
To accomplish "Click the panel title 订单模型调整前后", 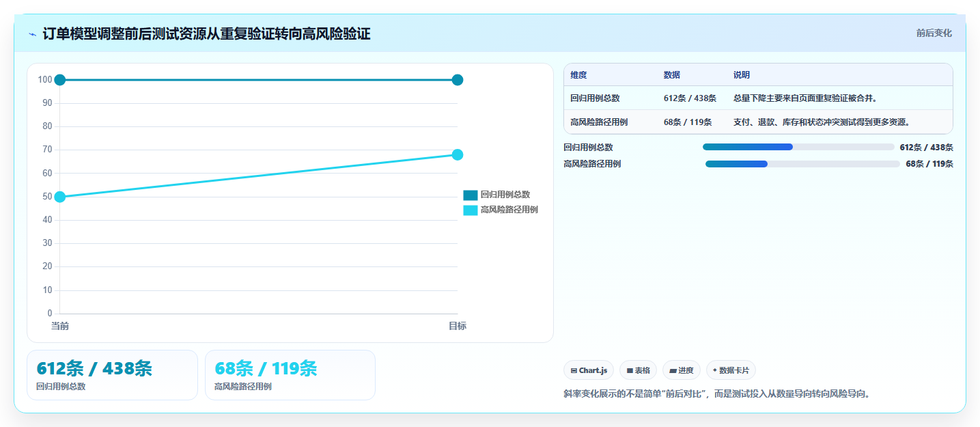I will coord(206,33).
